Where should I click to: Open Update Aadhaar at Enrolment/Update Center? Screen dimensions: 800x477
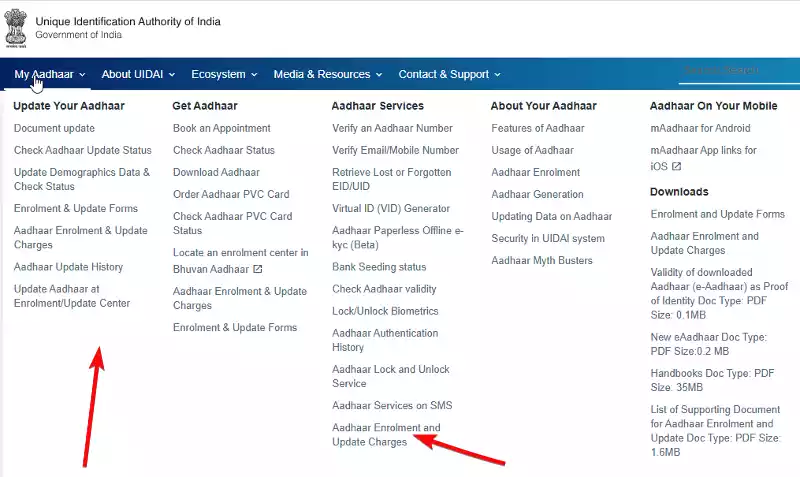pyautogui.click(x=72, y=296)
